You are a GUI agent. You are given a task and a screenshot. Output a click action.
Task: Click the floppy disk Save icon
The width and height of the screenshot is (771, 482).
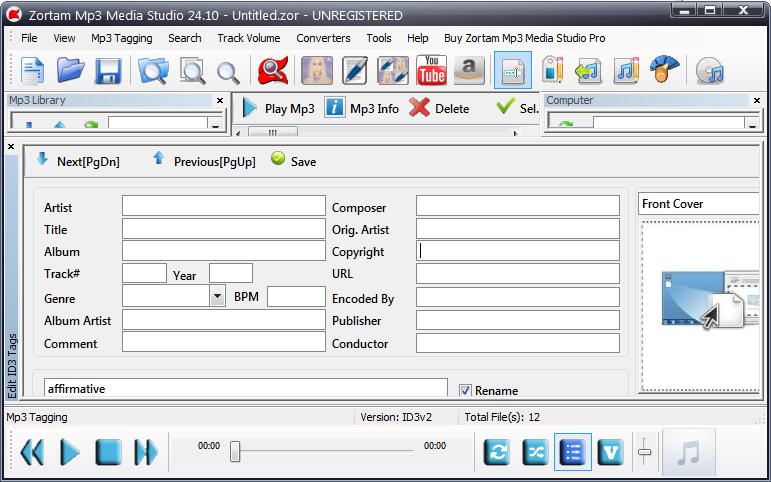point(108,71)
